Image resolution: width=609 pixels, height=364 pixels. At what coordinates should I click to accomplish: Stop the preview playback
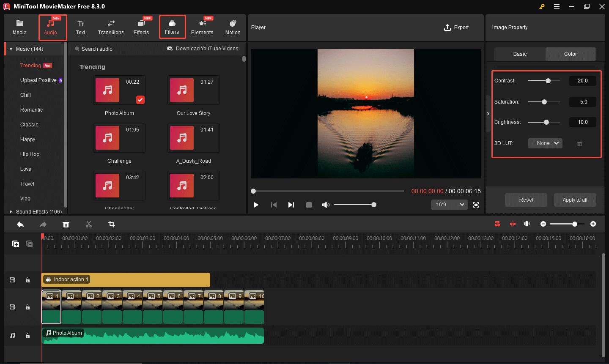[309, 205]
